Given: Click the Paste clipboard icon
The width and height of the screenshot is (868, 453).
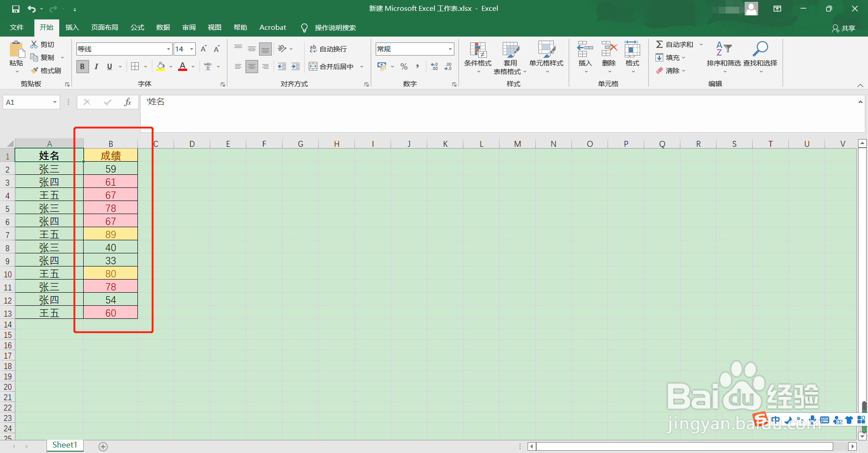Looking at the screenshot, I should tap(16, 49).
